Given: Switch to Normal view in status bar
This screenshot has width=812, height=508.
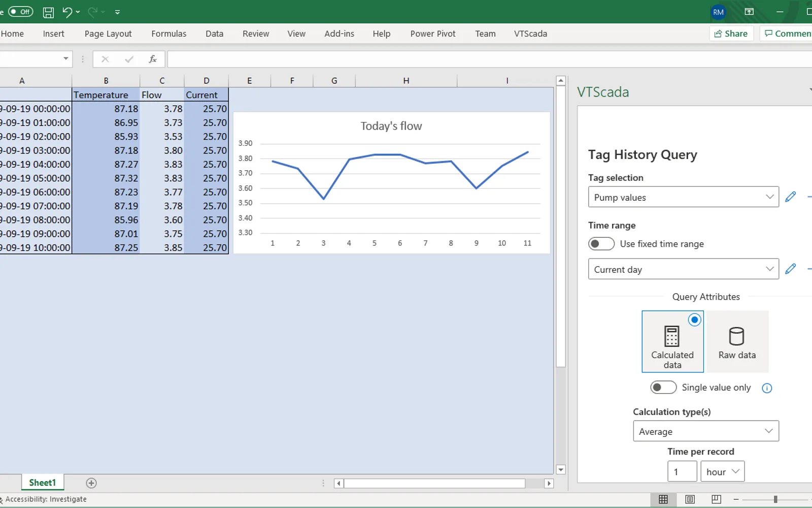Looking at the screenshot, I should coord(663,499).
